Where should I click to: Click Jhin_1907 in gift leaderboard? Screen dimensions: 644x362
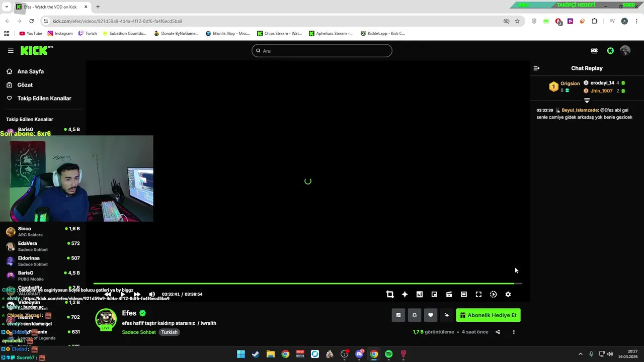(601, 91)
